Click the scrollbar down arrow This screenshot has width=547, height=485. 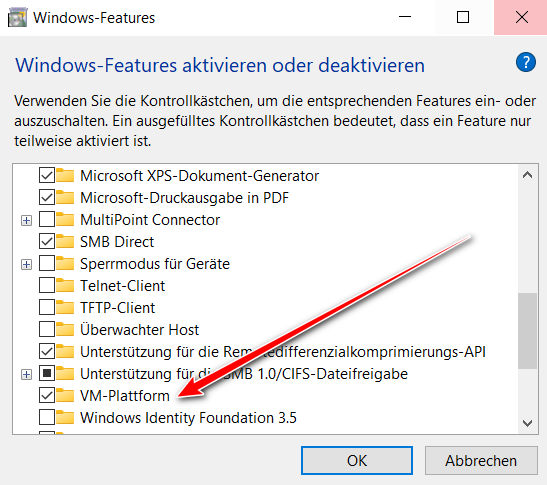click(527, 423)
